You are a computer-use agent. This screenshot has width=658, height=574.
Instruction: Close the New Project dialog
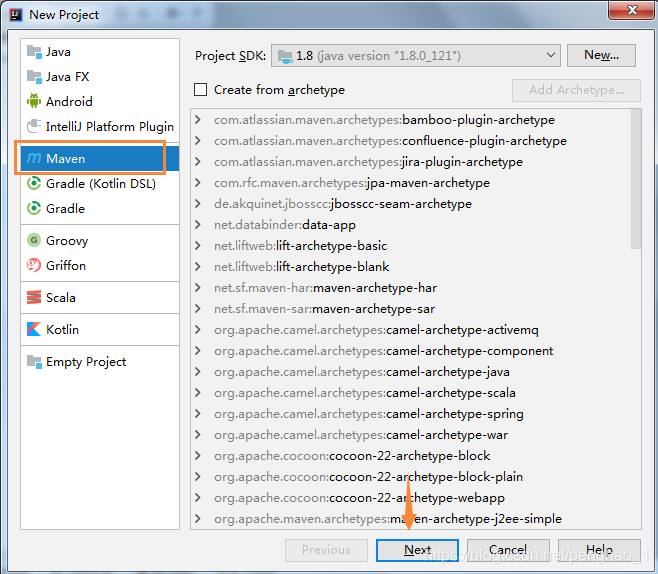[x=631, y=10]
